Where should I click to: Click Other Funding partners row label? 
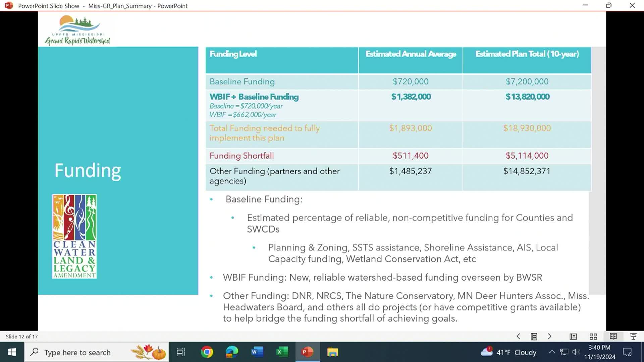point(275,176)
